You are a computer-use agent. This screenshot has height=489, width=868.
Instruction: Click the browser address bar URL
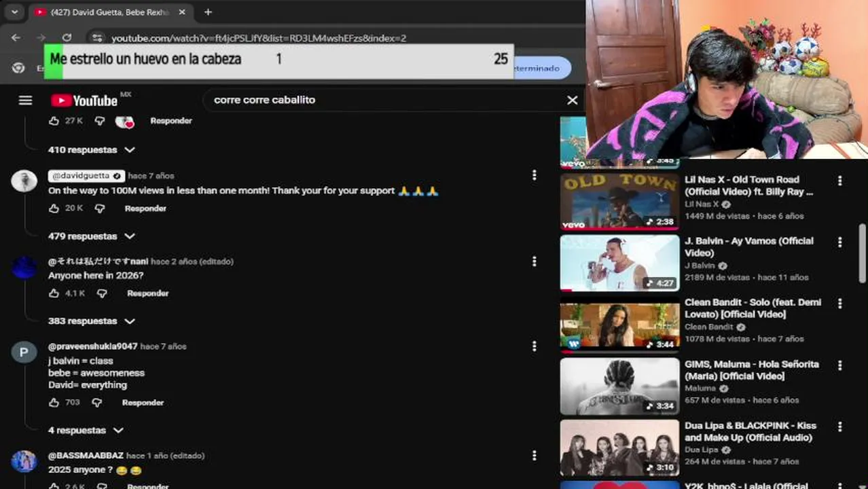coord(259,38)
